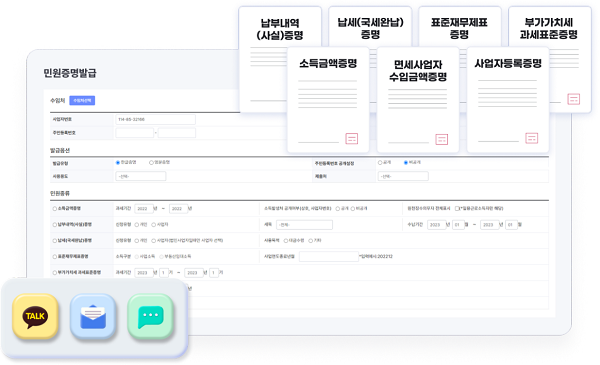600x365 pixels.
Task: Open 소득금액증명 end year 2022 dropdown
Action: point(178,209)
